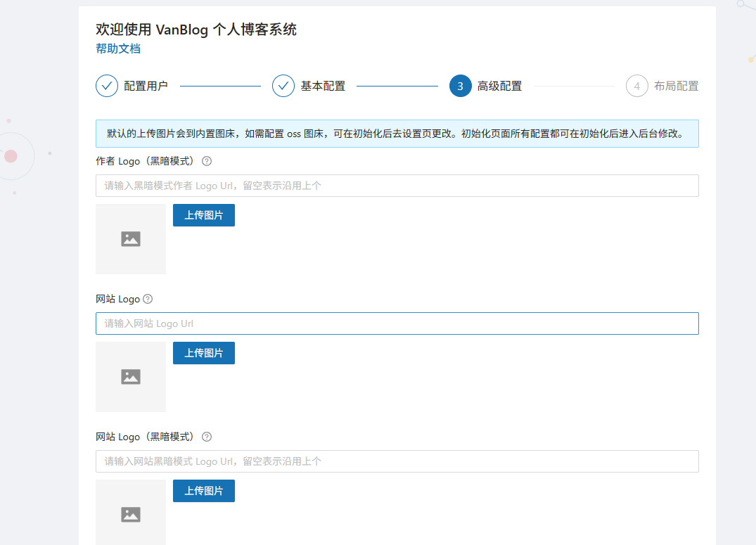Jump to the 布局配置 step 4
Image resolution: width=756 pixels, height=545 pixels.
click(662, 86)
